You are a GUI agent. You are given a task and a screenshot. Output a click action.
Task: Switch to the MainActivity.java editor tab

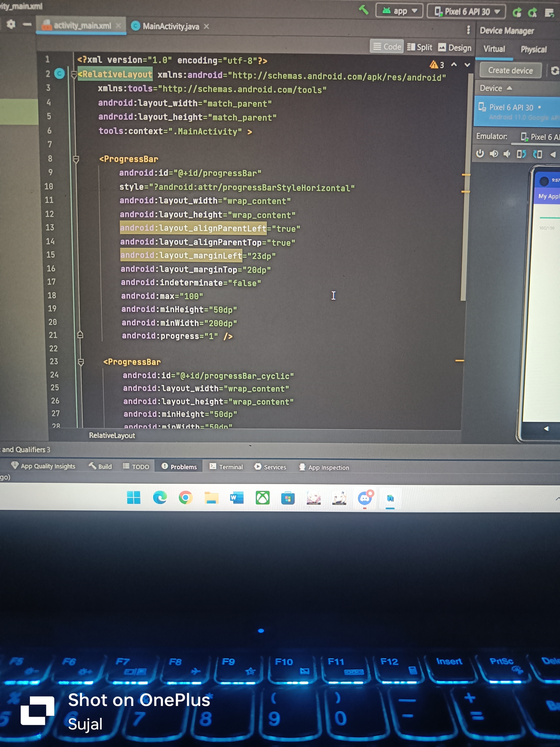tap(170, 27)
